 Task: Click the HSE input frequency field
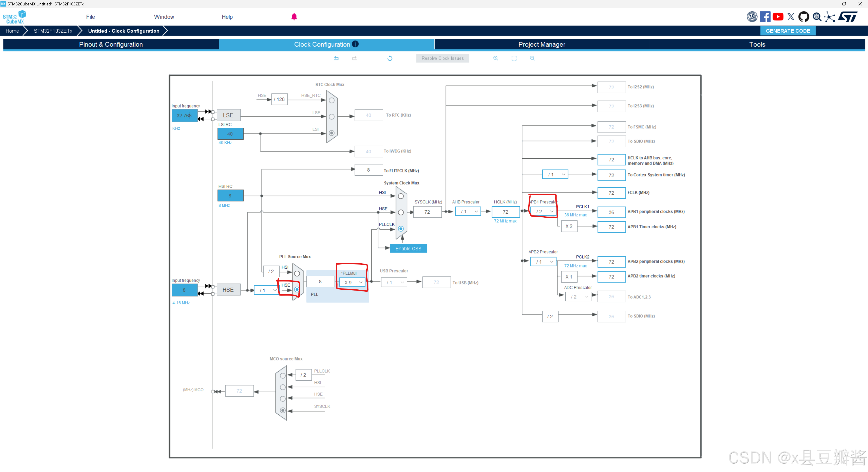[184, 290]
